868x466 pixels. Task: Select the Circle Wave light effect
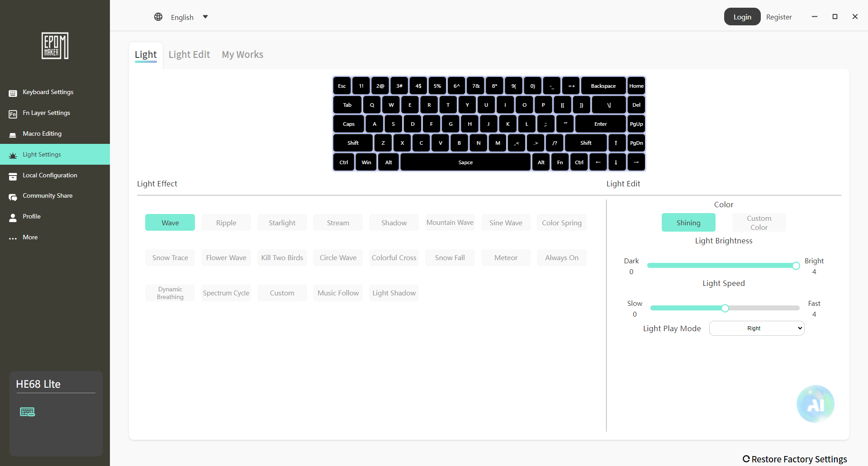click(x=338, y=257)
